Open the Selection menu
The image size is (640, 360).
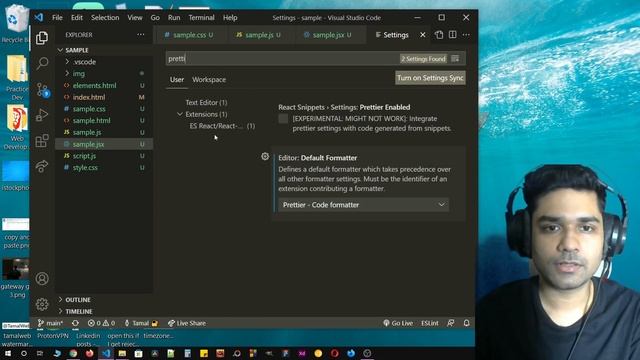pyautogui.click(x=105, y=18)
